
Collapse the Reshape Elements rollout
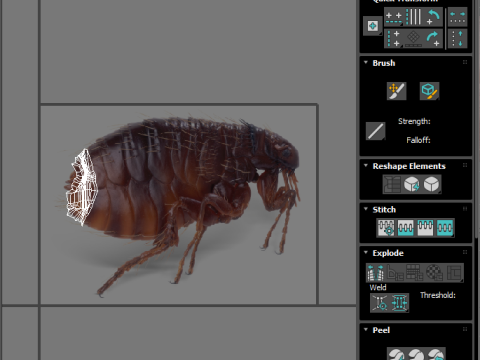click(366, 165)
